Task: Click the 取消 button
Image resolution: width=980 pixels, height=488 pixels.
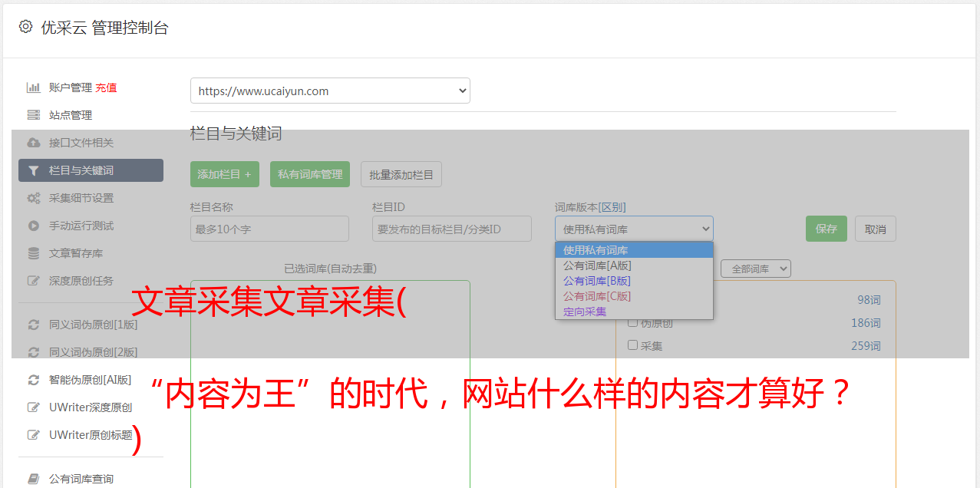Action: coord(876,229)
